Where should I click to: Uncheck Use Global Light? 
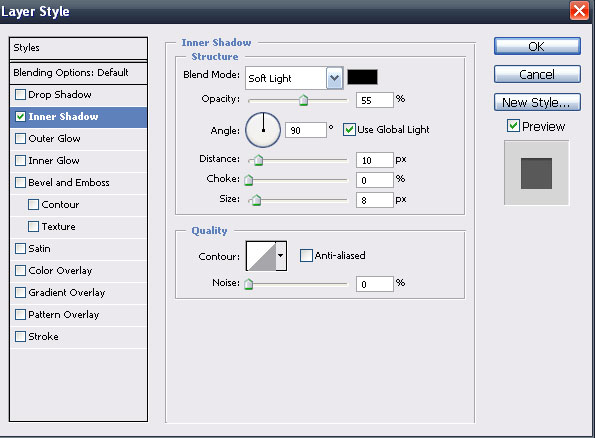349,129
